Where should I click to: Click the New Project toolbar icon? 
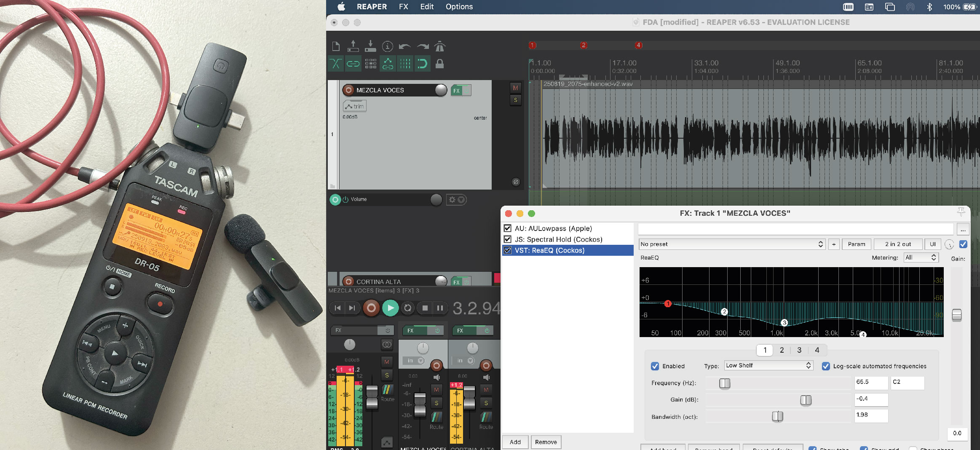pos(336,46)
